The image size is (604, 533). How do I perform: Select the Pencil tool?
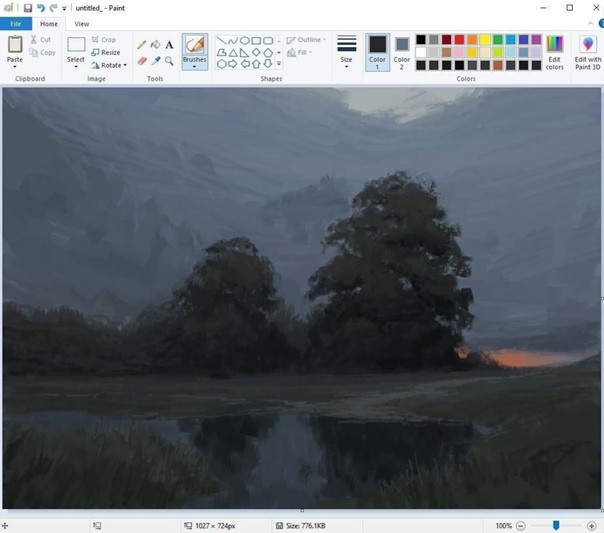point(141,45)
